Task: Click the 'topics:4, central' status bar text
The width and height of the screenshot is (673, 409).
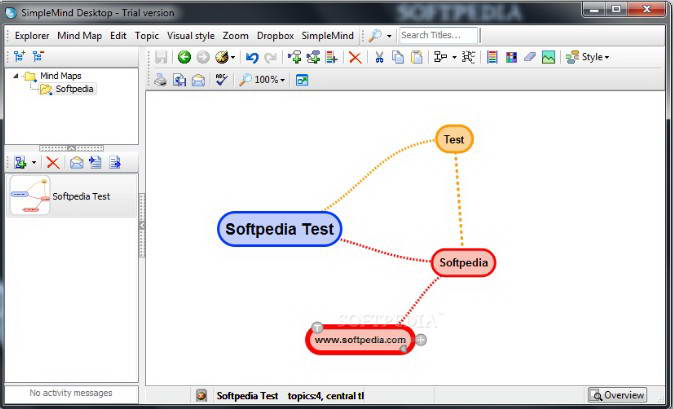Action: point(326,396)
